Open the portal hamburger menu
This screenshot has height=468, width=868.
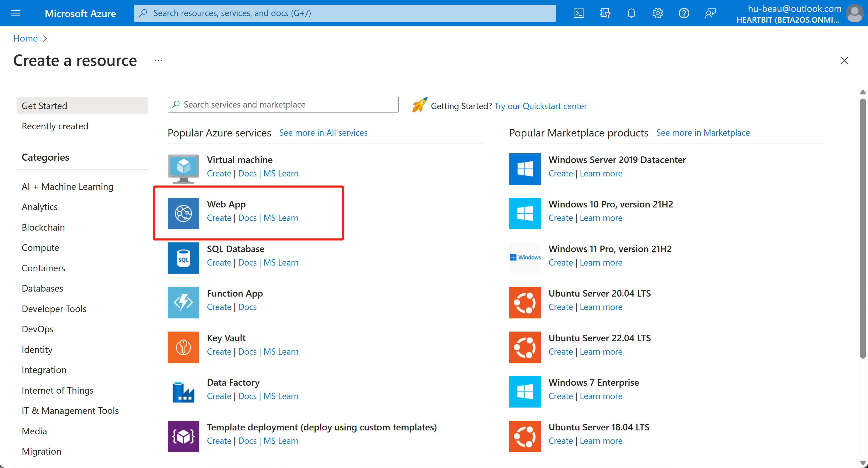(16, 13)
